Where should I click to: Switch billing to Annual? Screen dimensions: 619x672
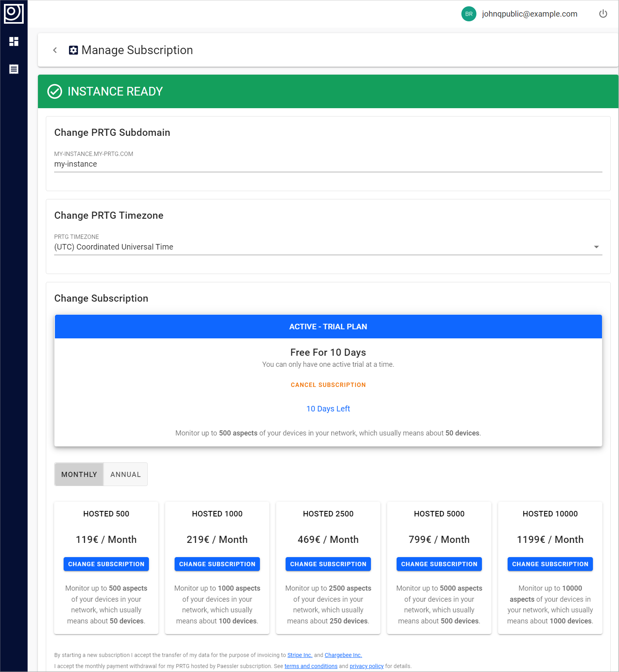pyautogui.click(x=125, y=474)
